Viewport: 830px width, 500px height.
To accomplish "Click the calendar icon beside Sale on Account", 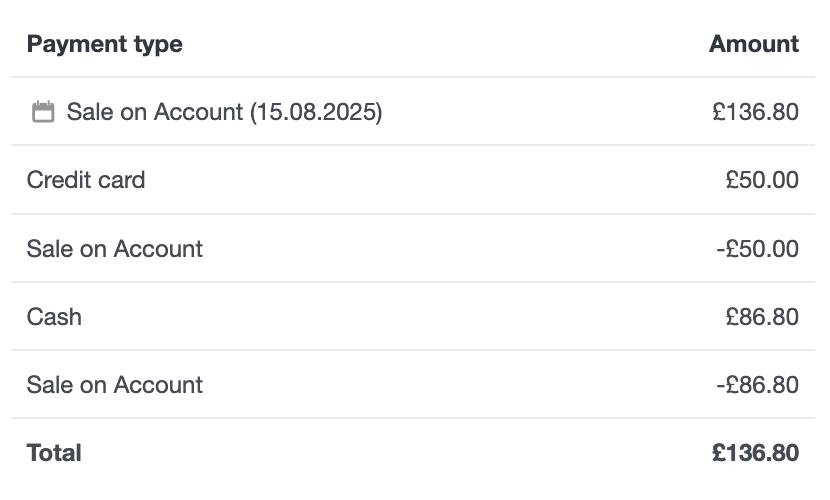I will coord(43,112).
